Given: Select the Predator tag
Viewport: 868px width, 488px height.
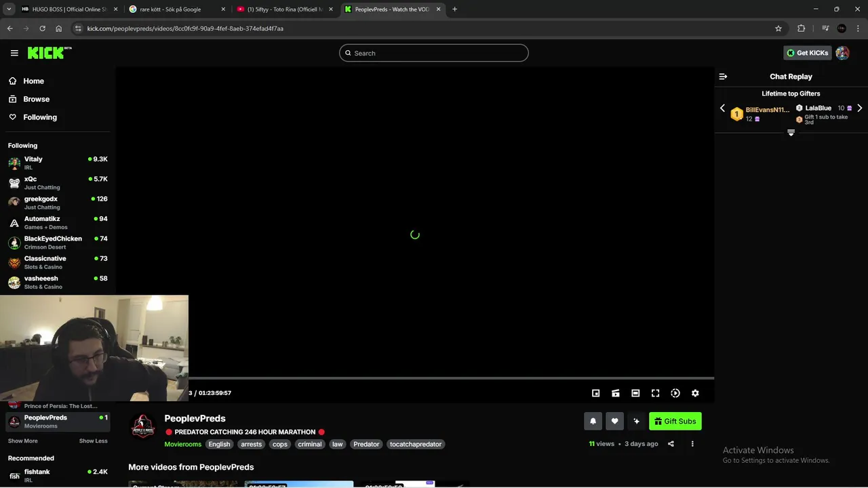Looking at the screenshot, I should [366, 444].
